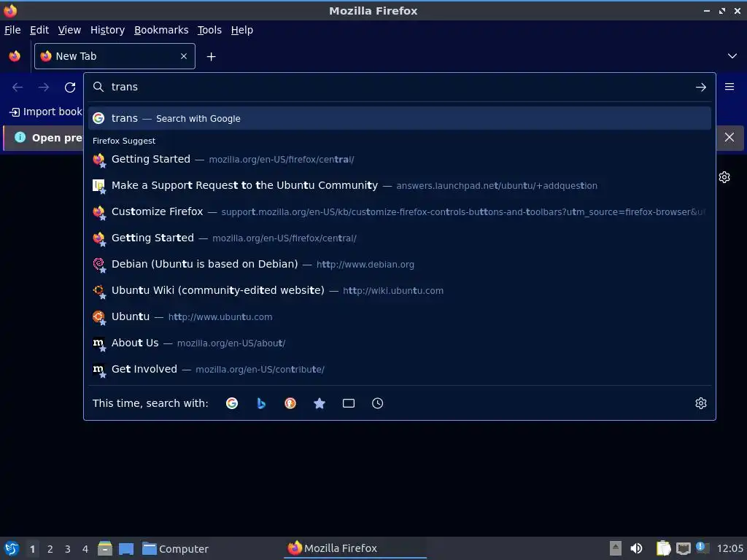747x560 pixels.
Task: Open the first Getting Started suggestion
Action: click(x=399, y=159)
